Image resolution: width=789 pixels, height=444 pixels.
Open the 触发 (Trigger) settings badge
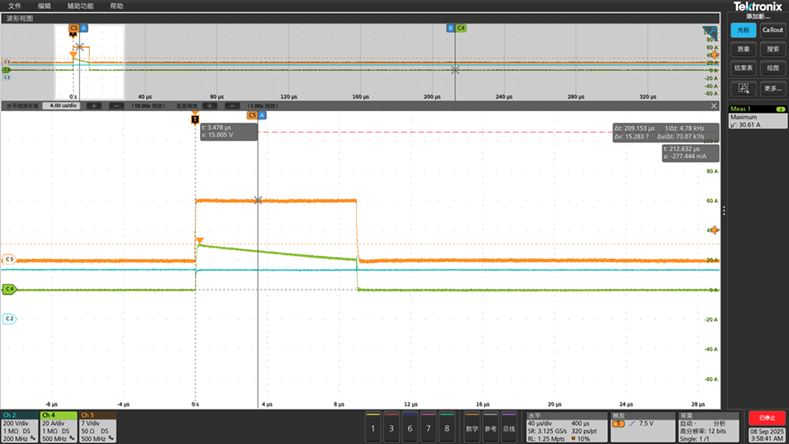pos(642,427)
